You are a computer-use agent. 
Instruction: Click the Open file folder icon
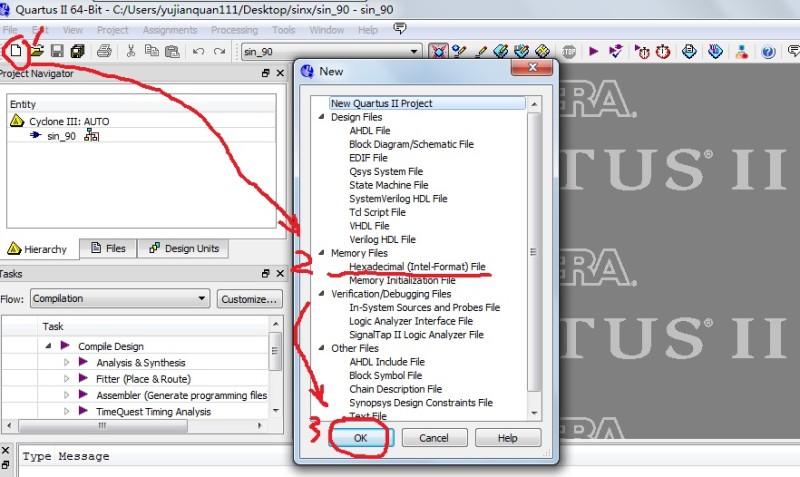36,50
